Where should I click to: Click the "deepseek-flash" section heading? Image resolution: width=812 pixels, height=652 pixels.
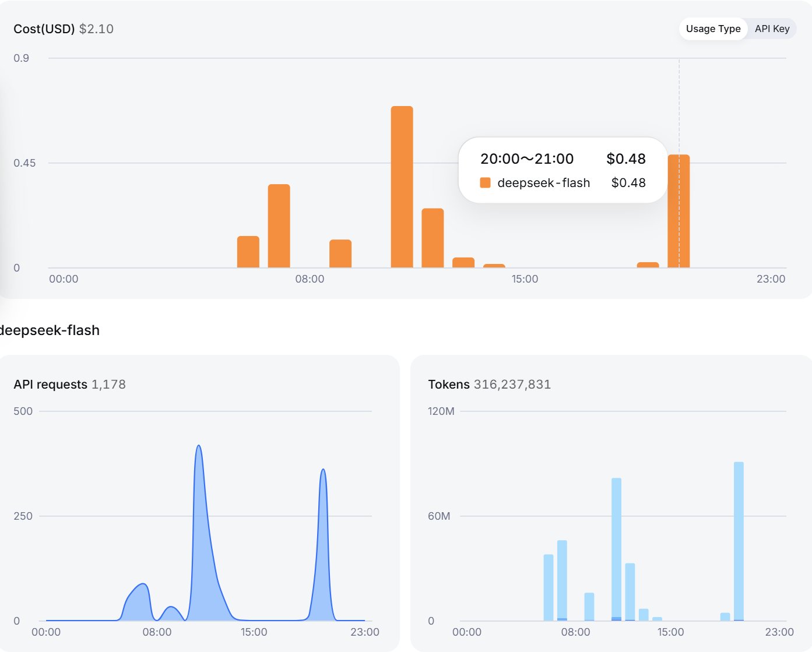click(50, 330)
